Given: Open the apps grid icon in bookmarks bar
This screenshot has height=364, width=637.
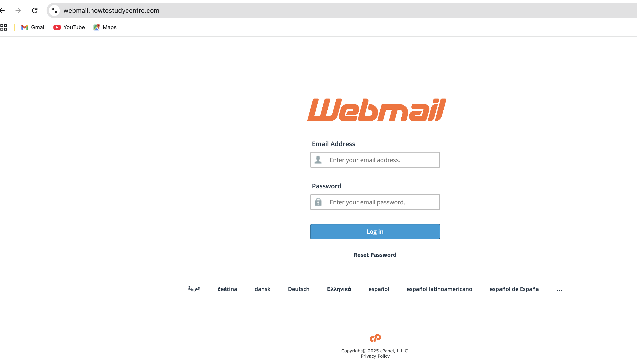Looking at the screenshot, I should 4,27.
